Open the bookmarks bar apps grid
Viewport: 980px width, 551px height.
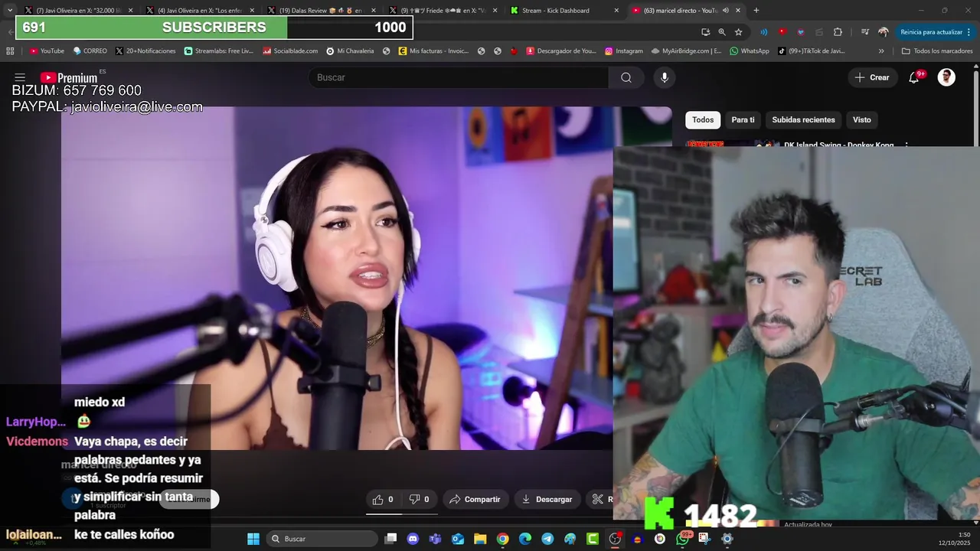click(x=10, y=51)
